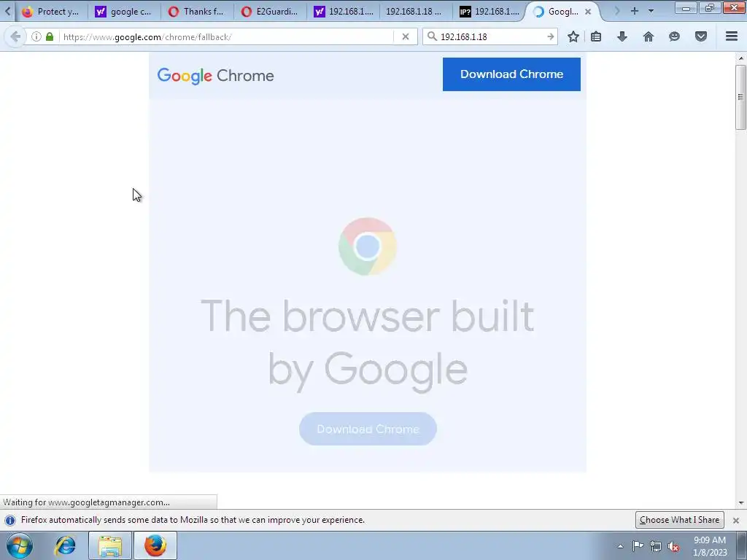This screenshot has width=747, height=560.
Task: Click the faded Download Chrome pill button
Action: tap(368, 429)
